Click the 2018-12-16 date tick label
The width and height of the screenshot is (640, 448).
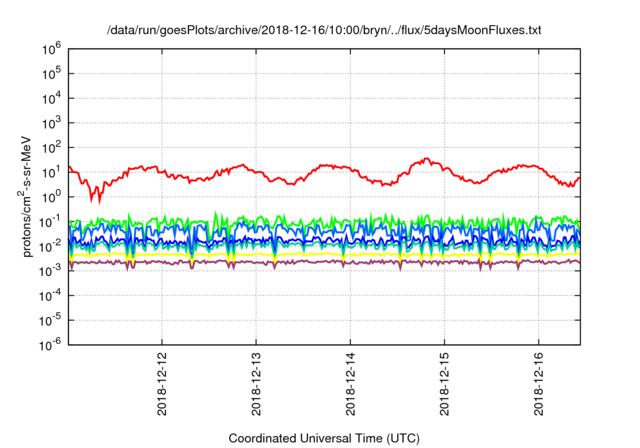[x=539, y=384]
